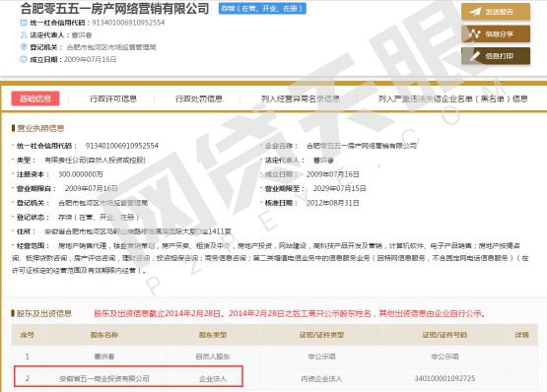
Task: Click the certificate number 340100001092725
Action: (444, 378)
